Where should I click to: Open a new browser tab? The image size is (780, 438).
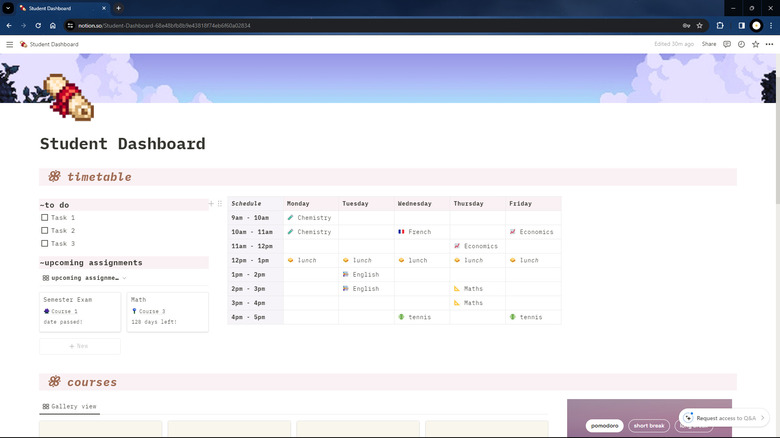tap(118, 8)
